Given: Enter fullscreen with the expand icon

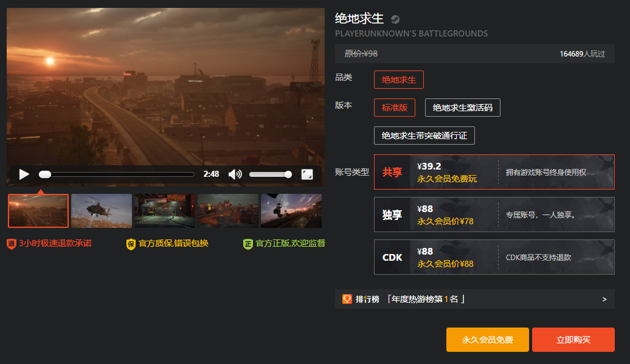Looking at the screenshot, I should click(307, 174).
